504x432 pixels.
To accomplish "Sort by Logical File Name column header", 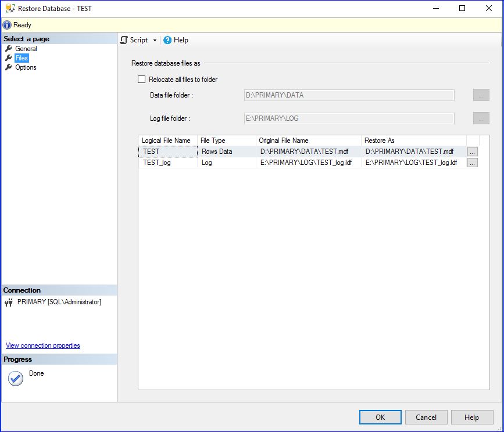I will (x=167, y=141).
